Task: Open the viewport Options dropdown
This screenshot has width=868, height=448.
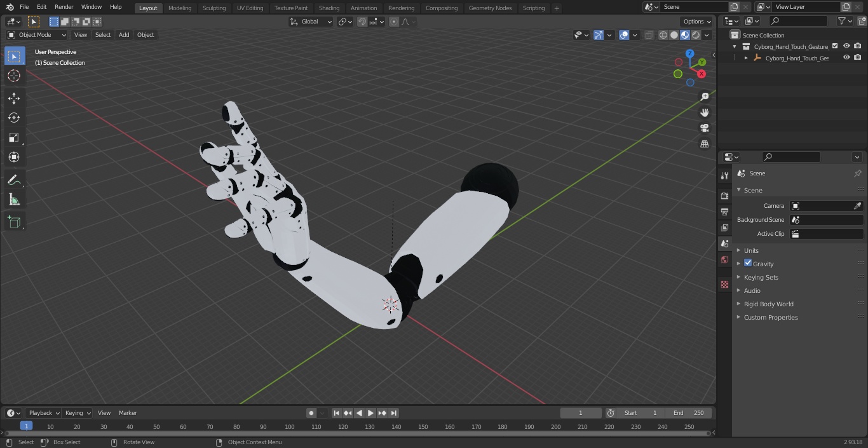Action: pyautogui.click(x=697, y=22)
